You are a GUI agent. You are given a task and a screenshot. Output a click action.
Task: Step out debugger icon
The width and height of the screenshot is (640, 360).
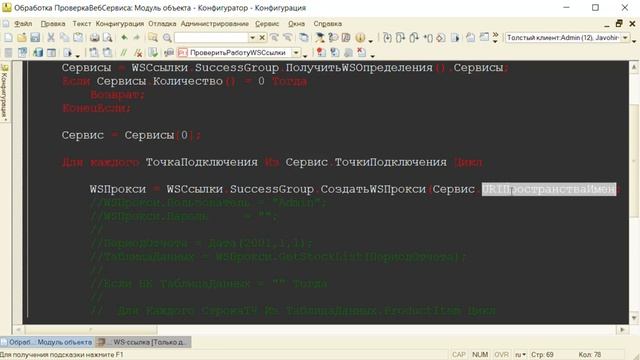coord(413,38)
